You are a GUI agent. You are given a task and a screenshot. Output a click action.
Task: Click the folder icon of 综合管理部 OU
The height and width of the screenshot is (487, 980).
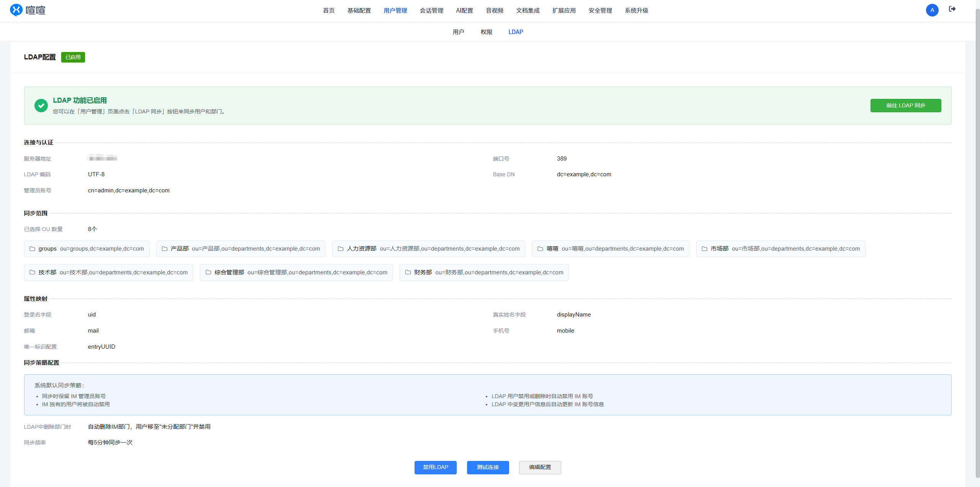[208, 272]
